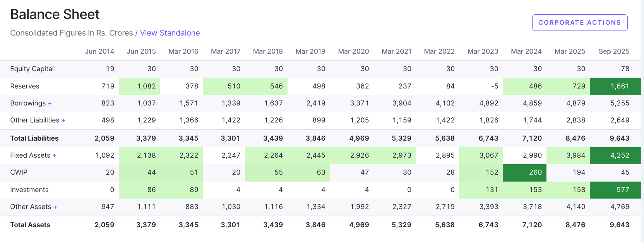
Task: Click the Fixed Assets value 4,252
Action: click(620, 155)
